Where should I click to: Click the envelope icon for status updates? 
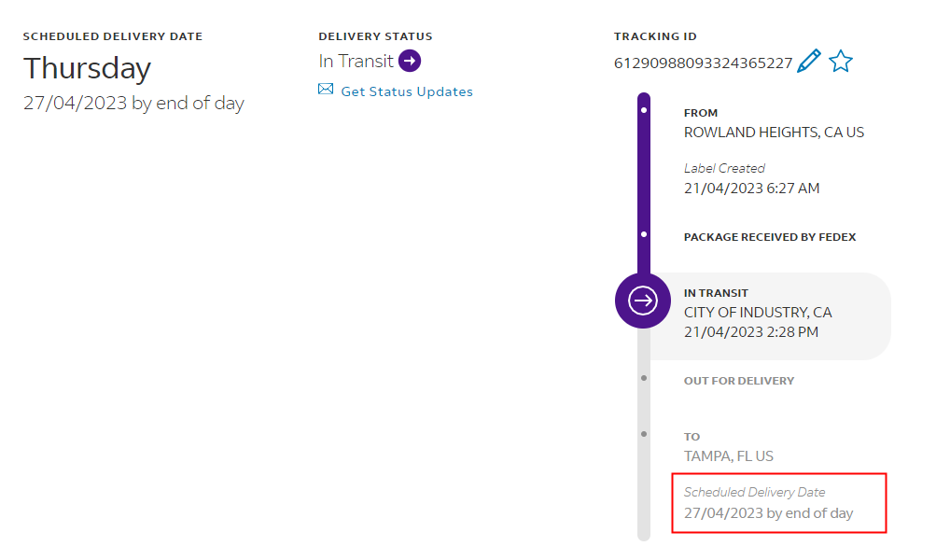click(326, 90)
